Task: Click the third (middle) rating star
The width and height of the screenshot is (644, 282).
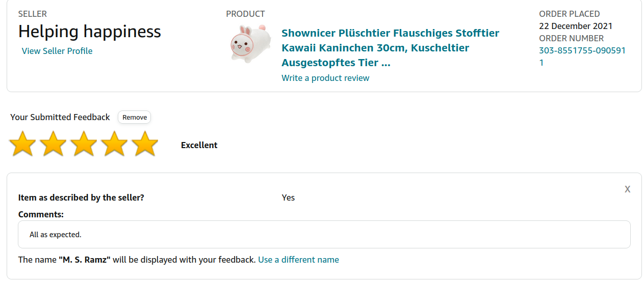Action: [x=84, y=144]
